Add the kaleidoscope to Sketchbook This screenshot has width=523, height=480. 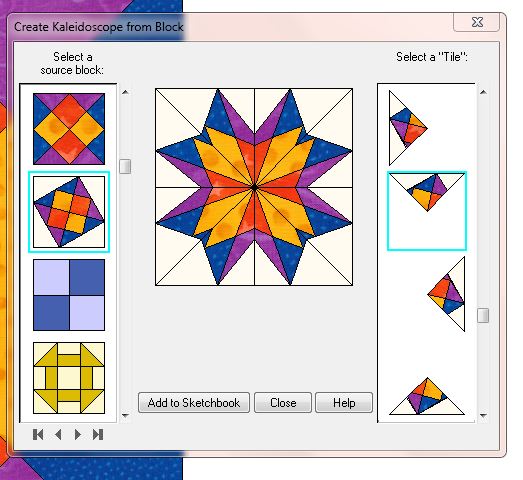(x=194, y=403)
